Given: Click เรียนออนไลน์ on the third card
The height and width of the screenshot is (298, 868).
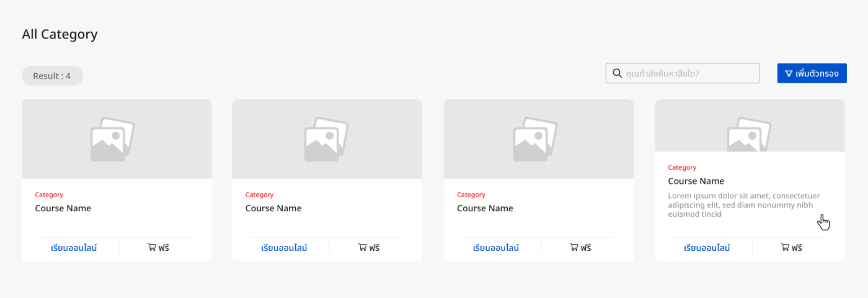Looking at the screenshot, I should coord(496,248).
